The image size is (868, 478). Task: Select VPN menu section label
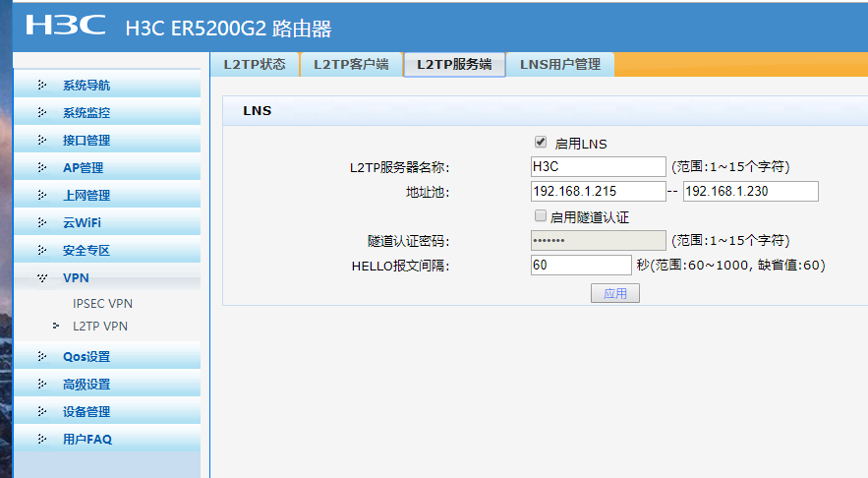point(76,278)
